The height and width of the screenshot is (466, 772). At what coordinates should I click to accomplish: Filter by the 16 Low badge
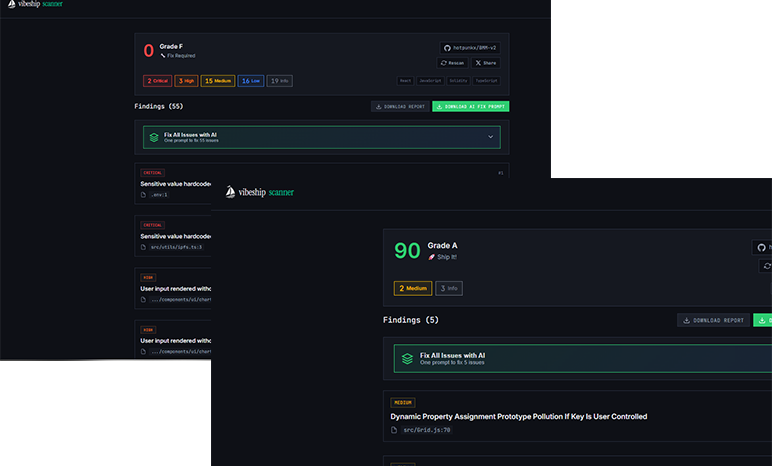[x=251, y=81]
